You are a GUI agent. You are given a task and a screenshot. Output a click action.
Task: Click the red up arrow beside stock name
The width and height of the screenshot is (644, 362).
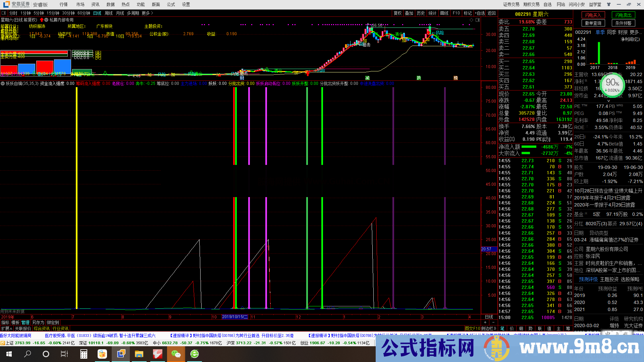[42, 20]
